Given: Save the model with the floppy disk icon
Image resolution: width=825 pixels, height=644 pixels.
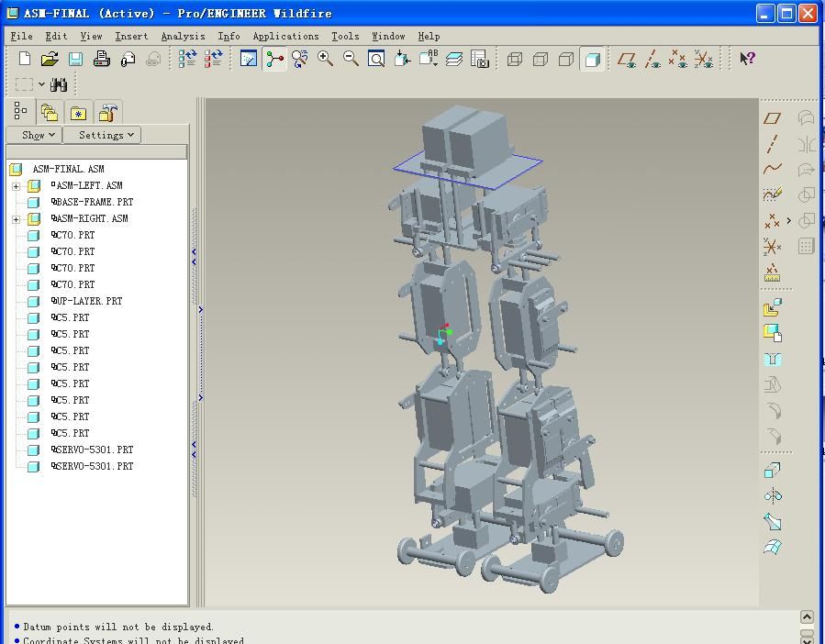Looking at the screenshot, I should tap(76, 59).
